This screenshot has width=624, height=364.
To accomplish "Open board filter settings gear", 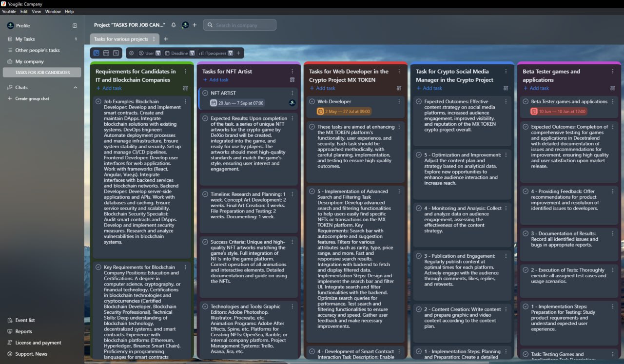I will pyautogui.click(x=131, y=53).
